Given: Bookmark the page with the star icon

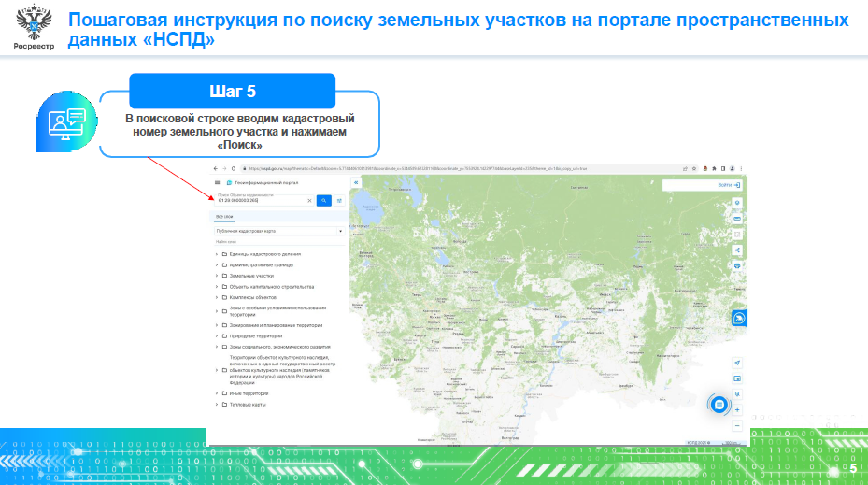Looking at the screenshot, I should tap(693, 168).
